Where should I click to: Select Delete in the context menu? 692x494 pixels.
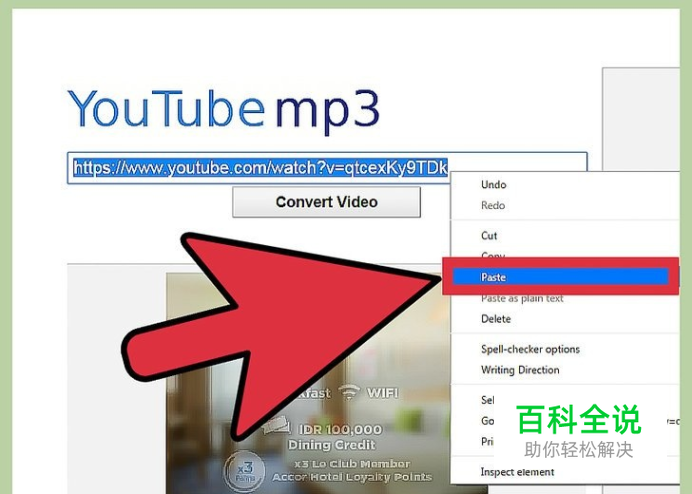point(496,319)
